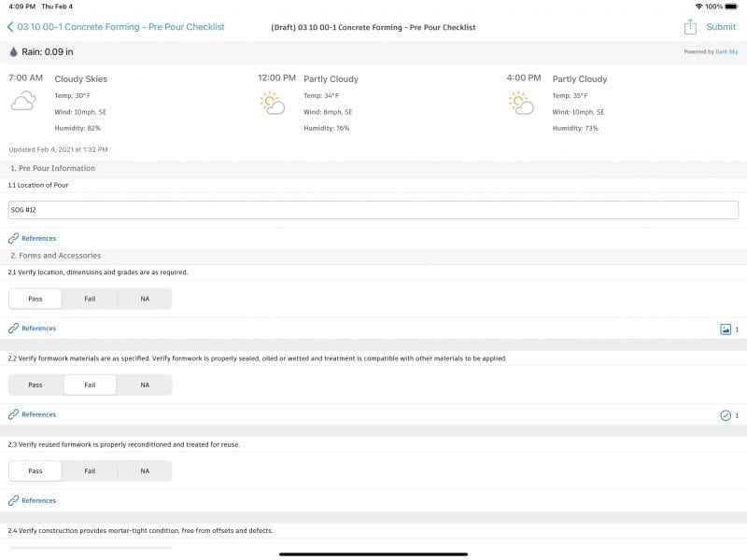
Task: Tap the Wind: 10mph, SE at 4:00 PM
Action: (578, 112)
